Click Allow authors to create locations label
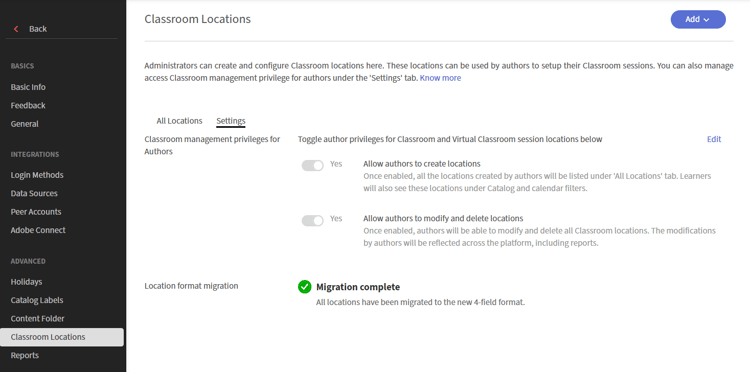Image resolution: width=750 pixels, height=372 pixels. (421, 164)
